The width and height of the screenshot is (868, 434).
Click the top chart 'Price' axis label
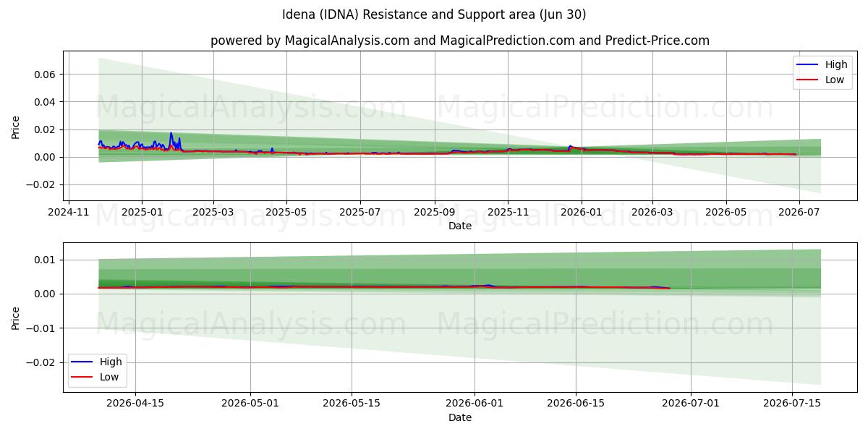[x=16, y=126]
